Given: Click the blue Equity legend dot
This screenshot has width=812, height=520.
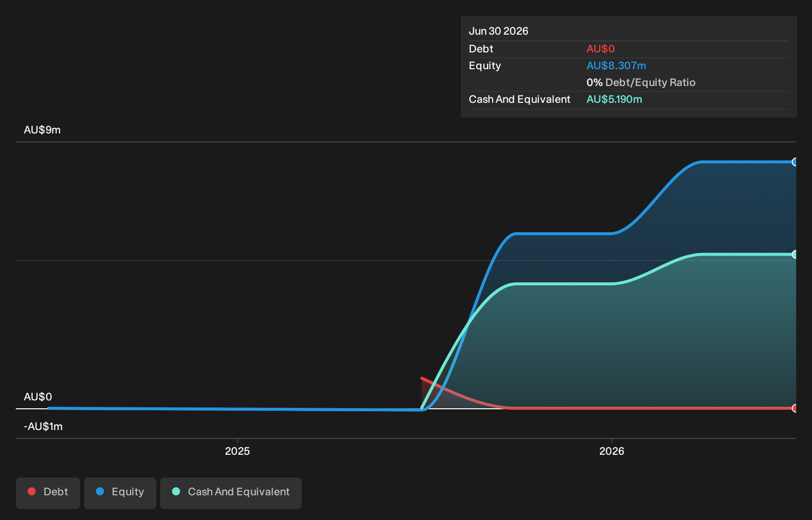Looking at the screenshot, I should pos(100,491).
